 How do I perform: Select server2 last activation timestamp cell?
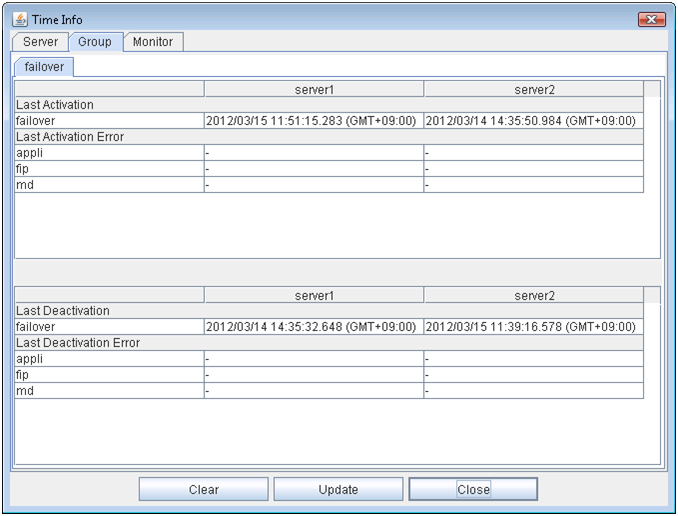[x=534, y=121]
